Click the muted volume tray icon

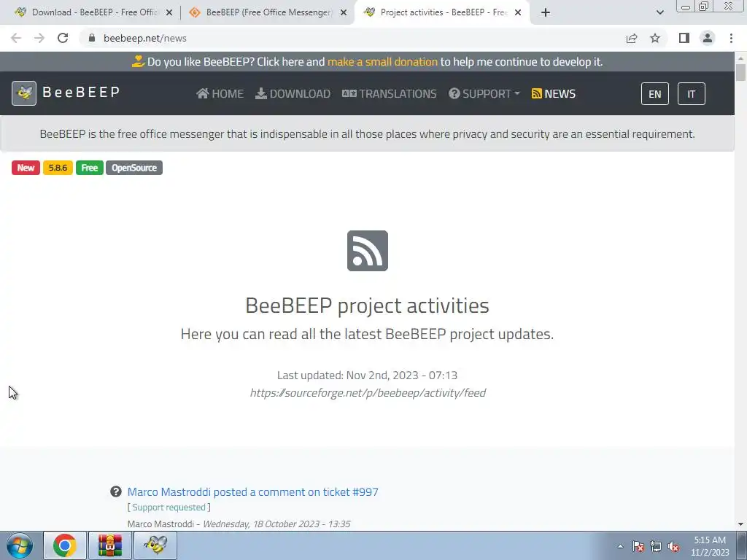click(673, 547)
